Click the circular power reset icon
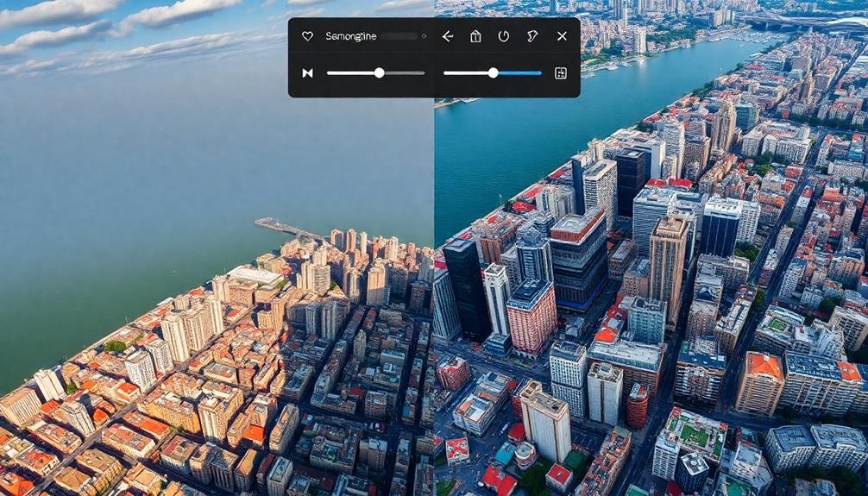 (x=503, y=36)
